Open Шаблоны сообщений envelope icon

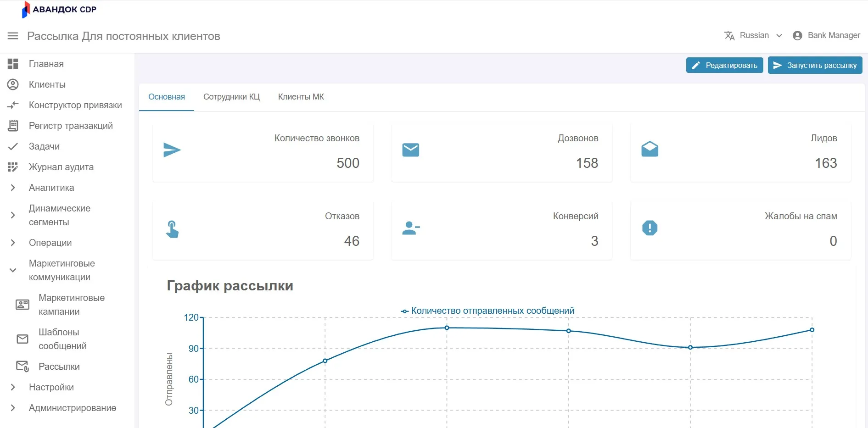coord(22,339)
